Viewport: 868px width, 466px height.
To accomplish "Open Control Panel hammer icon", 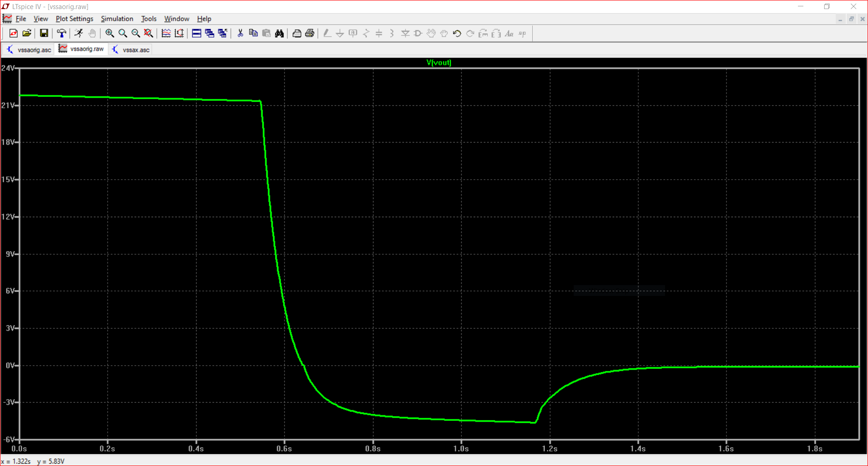I will (61, 33).
